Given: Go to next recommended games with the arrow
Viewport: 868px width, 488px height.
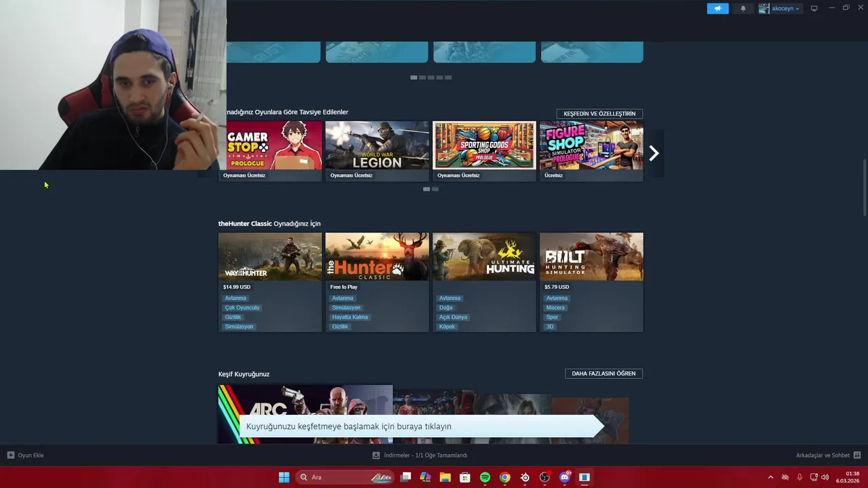Looking at the screenshot, I should [x=654, y=153].
